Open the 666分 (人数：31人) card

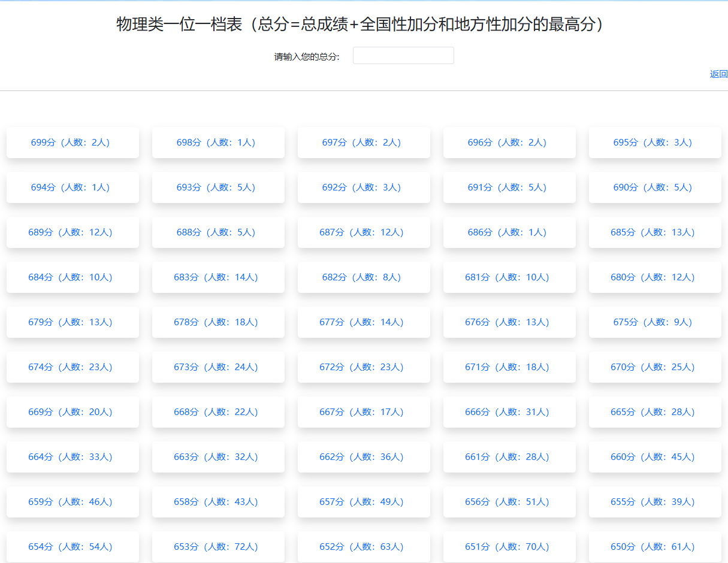(509, 412)
